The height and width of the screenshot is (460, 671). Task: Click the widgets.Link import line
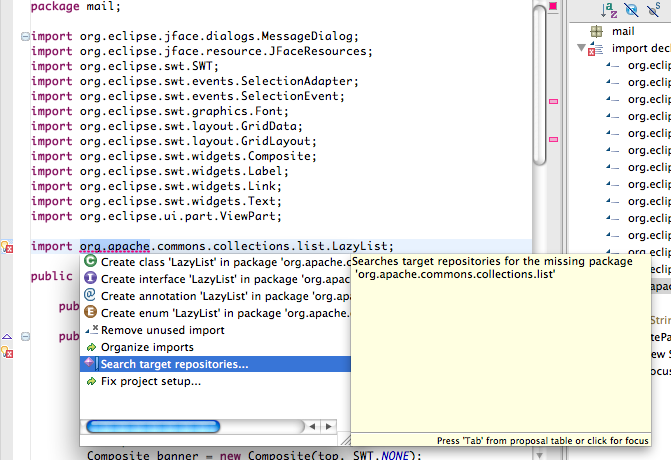[x=156, y=186]
